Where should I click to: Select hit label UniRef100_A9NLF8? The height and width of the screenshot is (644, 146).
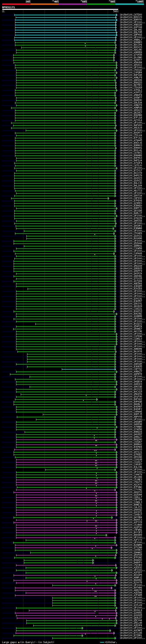[131, 77]
